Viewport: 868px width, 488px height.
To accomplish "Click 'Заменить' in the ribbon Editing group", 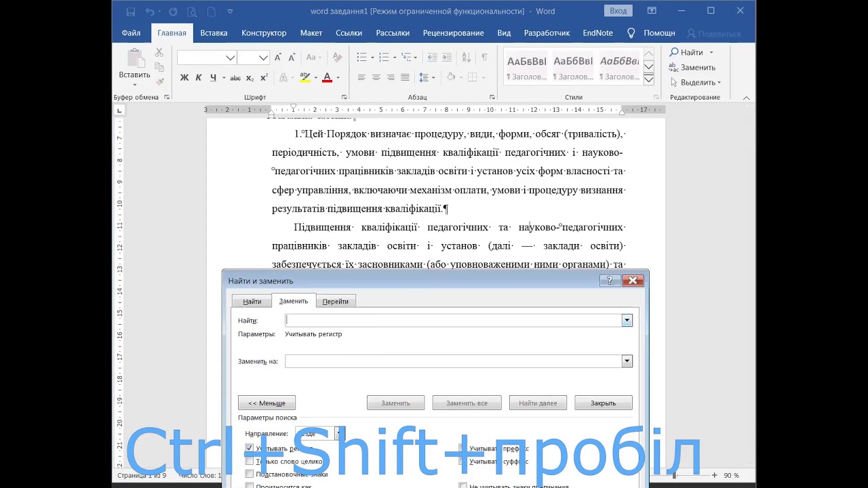I will click(692, 67).
